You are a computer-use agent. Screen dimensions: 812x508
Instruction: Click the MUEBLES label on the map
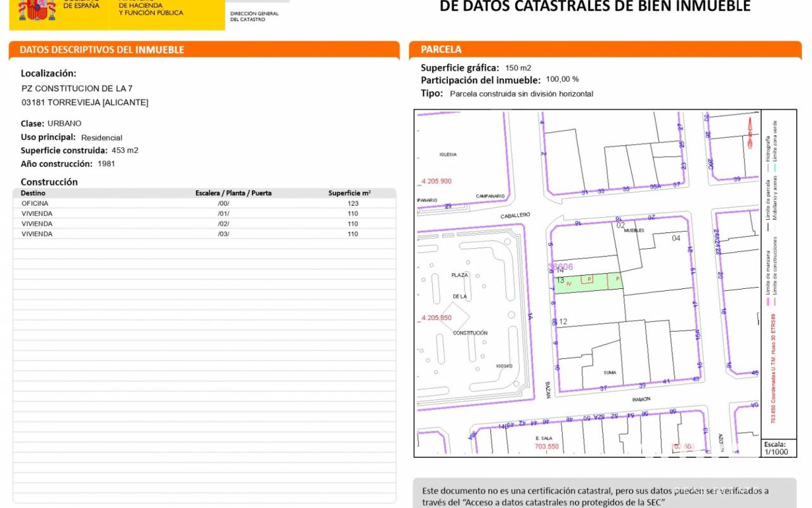pyautogui.click(x=634, y=231)
